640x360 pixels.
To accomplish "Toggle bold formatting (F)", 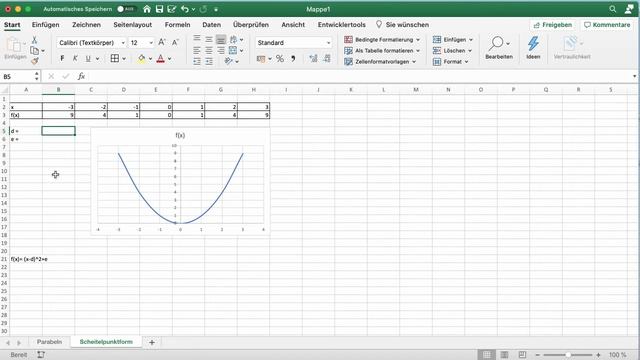I will point(62,58).
